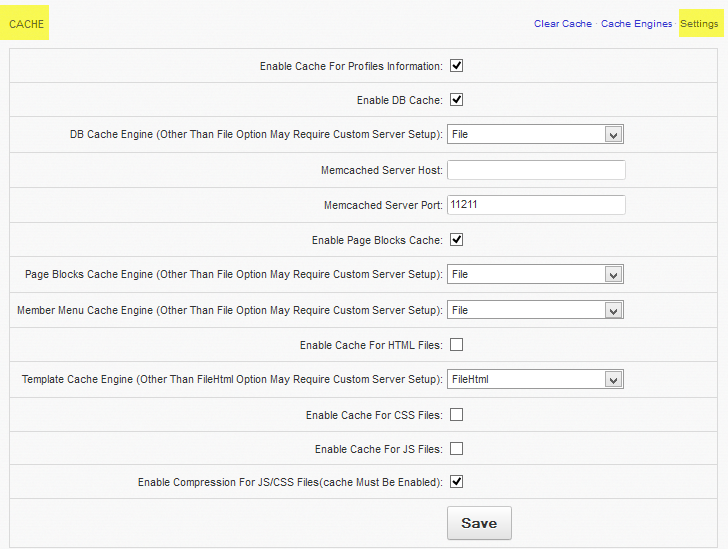Enable Cache For CSS Files checkbox
This screenshot has width=728, height=549.
pos(456,415)
